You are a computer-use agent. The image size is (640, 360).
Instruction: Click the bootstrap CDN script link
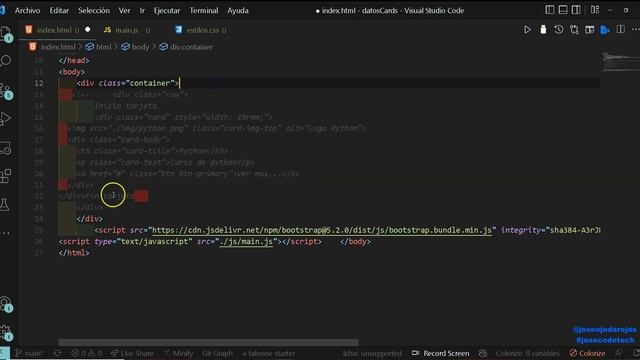(322, 230)
